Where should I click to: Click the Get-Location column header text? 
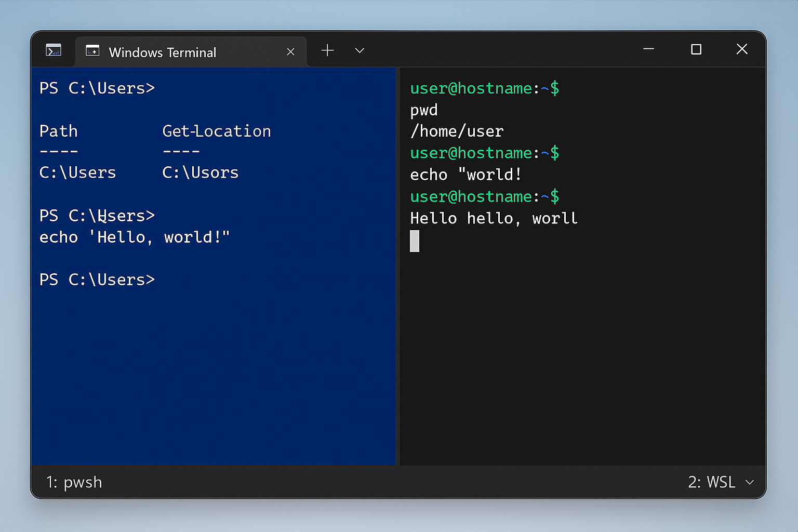217,131
